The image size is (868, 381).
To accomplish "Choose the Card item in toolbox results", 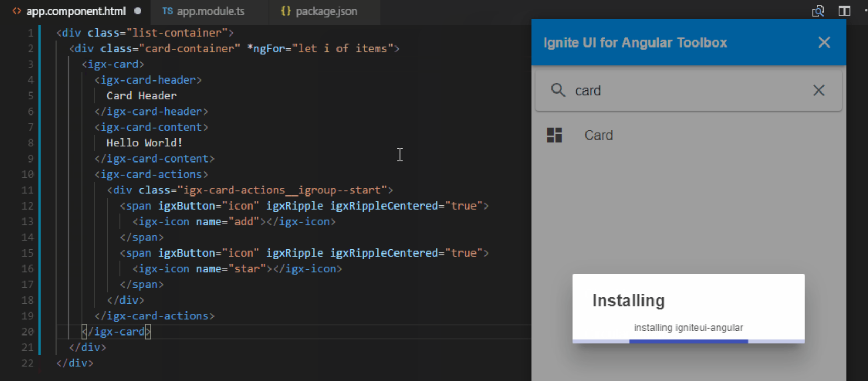I will pos(689,135).
